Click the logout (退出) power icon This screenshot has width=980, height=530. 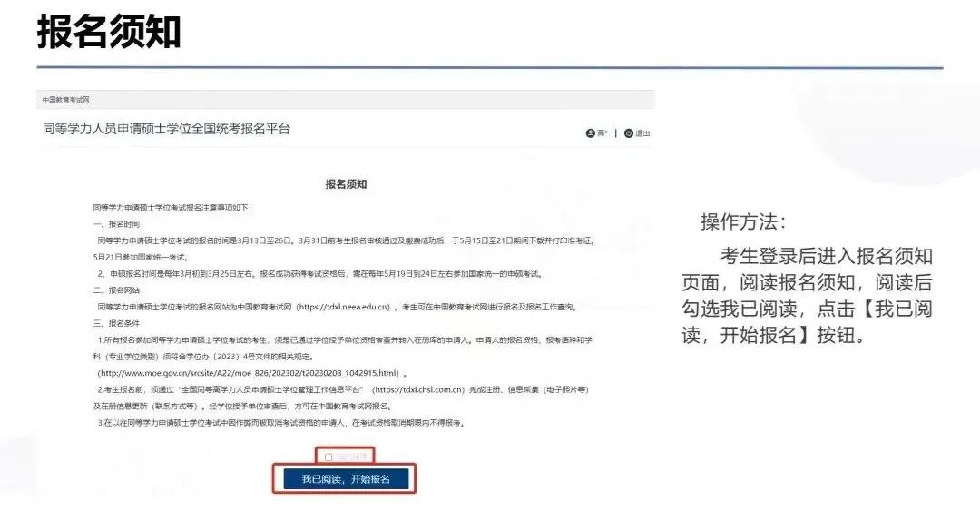point(629,133)
